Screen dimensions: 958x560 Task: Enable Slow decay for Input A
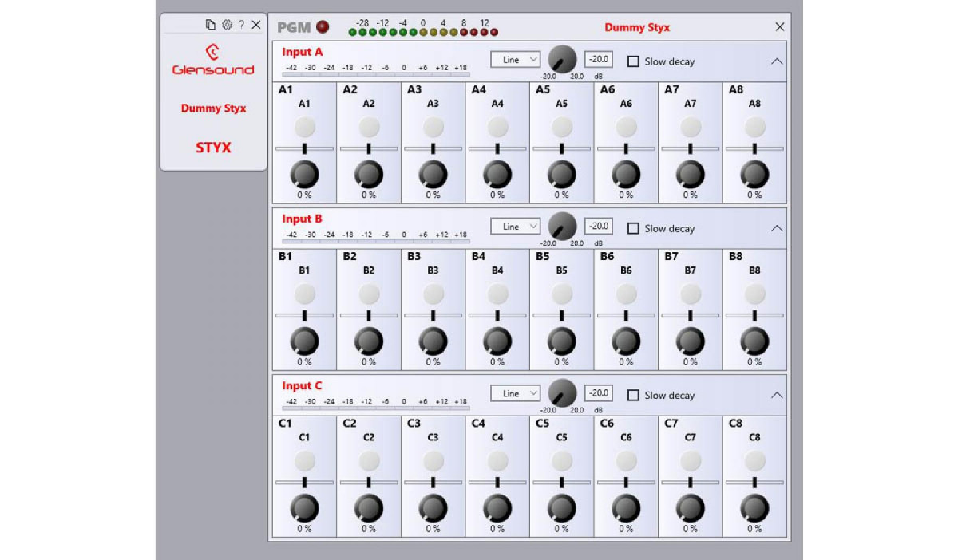pos(634,61)
